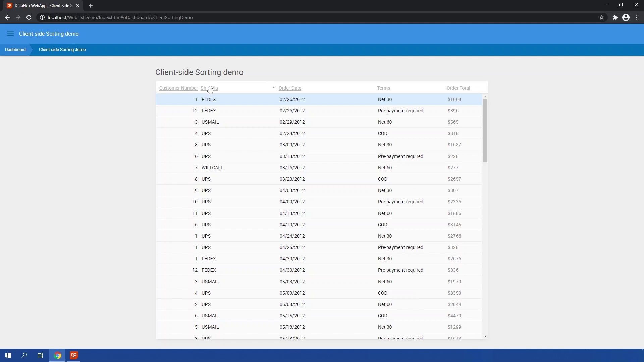
Task: Open Chrome three-dot menu
Action: (637, 17)
